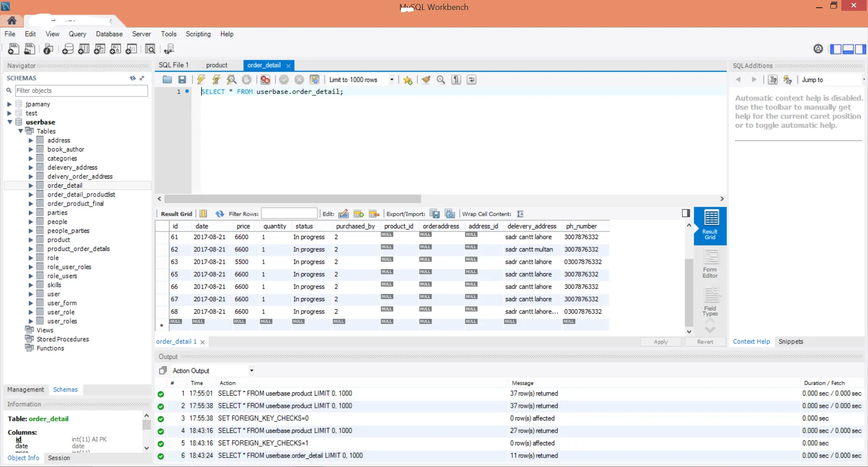868x467 pixels.
Task: Expand the product table node
Action: tap(31, 240)
